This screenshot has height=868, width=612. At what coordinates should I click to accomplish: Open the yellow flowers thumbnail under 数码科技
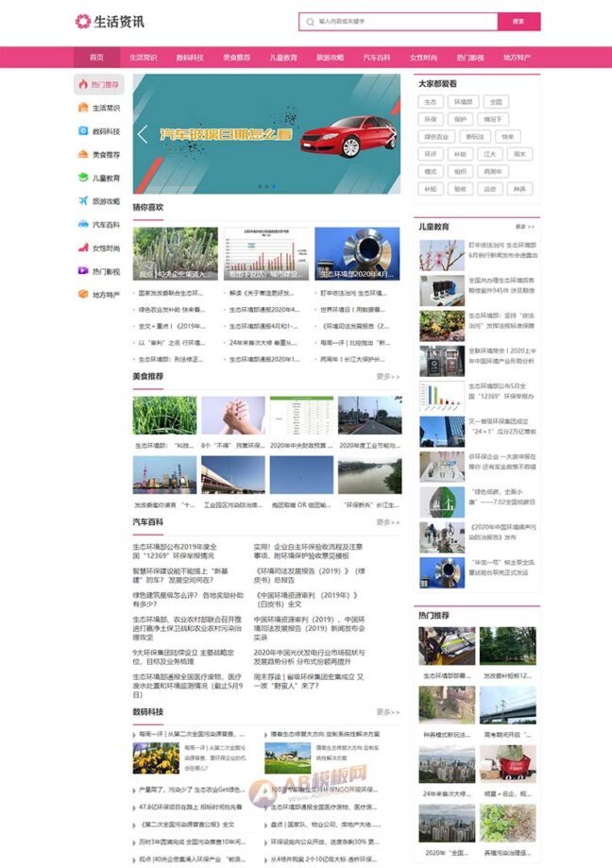156,758
